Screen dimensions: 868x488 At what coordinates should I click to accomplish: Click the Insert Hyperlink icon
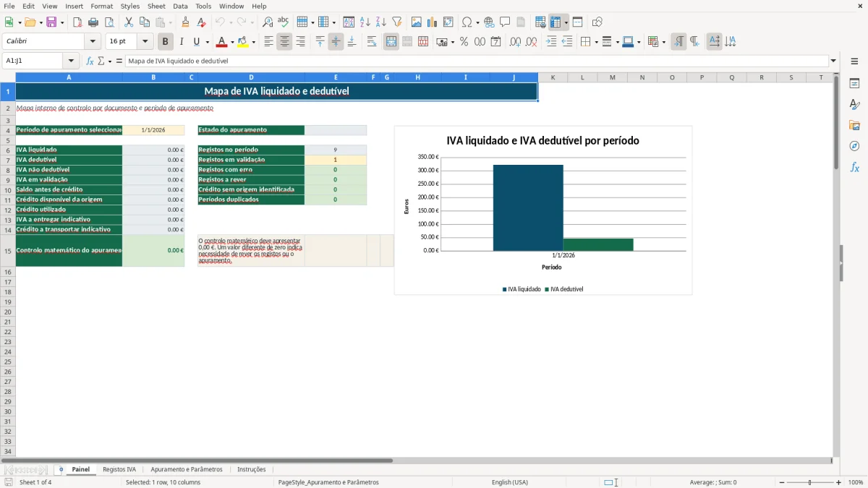coord(489,22)
